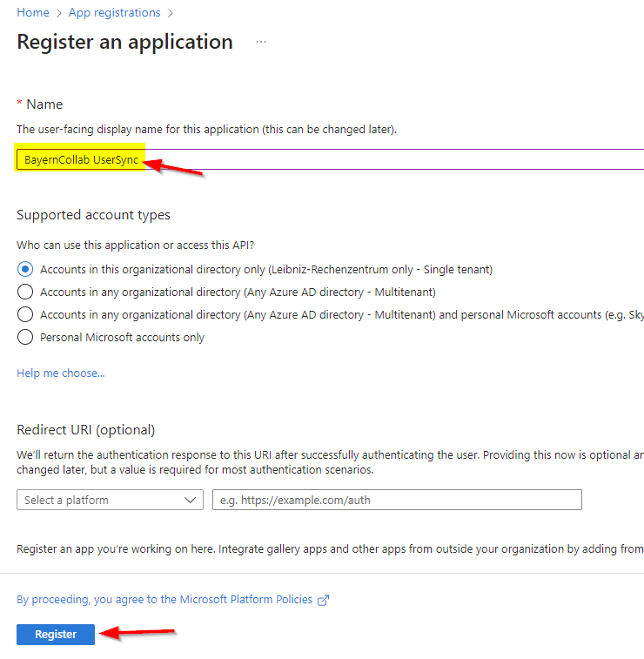Choose Personal Microsoft accounts only
644x659 pixels.
pos(25,337)
